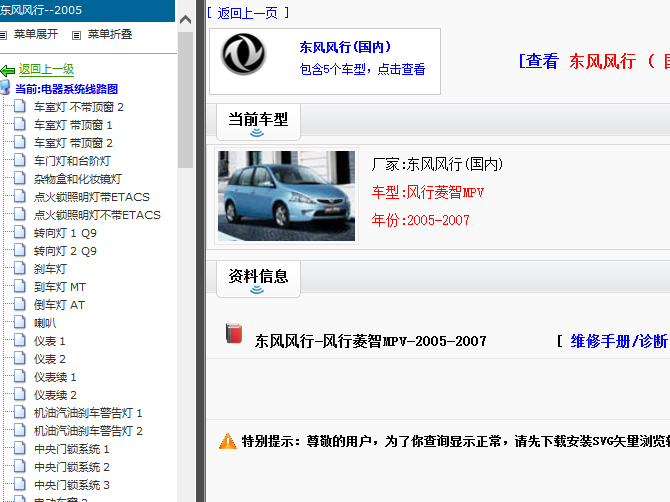Click 年份:2005-2007 text
This screenshot has width=670, height=502.
pyautogui.click(x=420, y=220)
